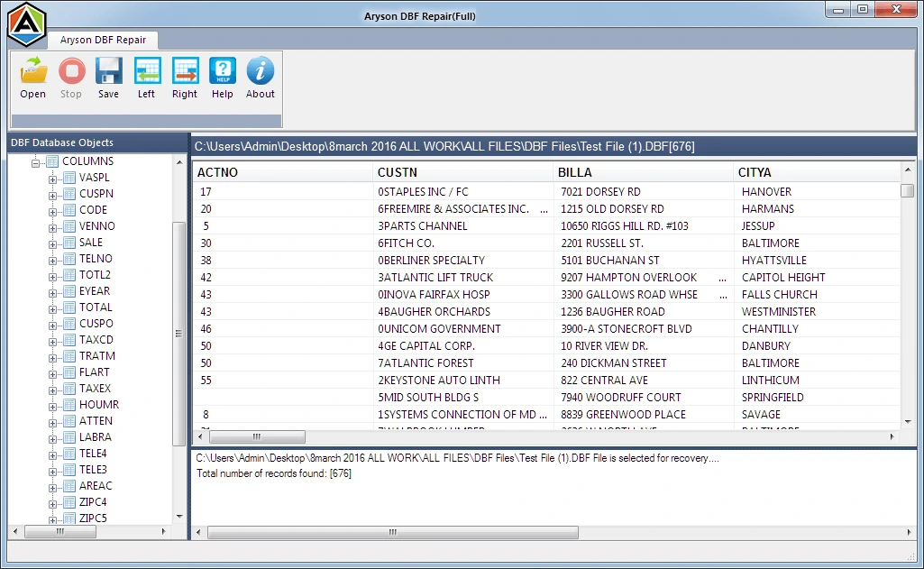Expand the VENNO tree node
This screenshot has height=569, width=924.
point(52,227)
